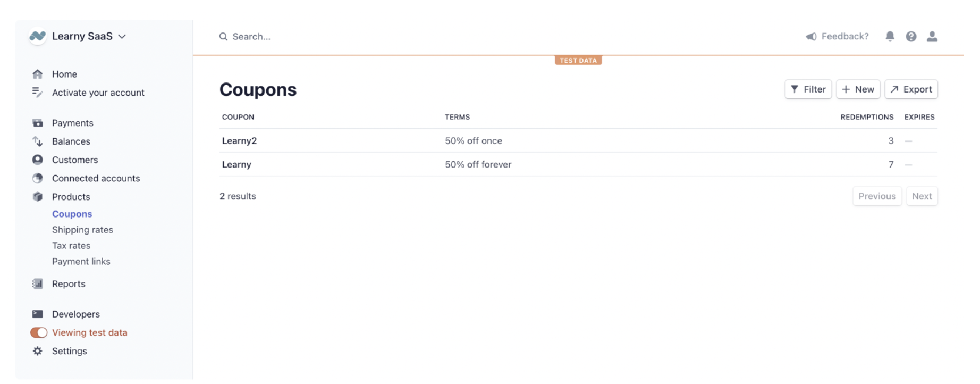Image resolution: width=980 pixels, height=384 pixels.
Task: Click the Home house icon
Action: pyautogui.click(x=37, y=74)
